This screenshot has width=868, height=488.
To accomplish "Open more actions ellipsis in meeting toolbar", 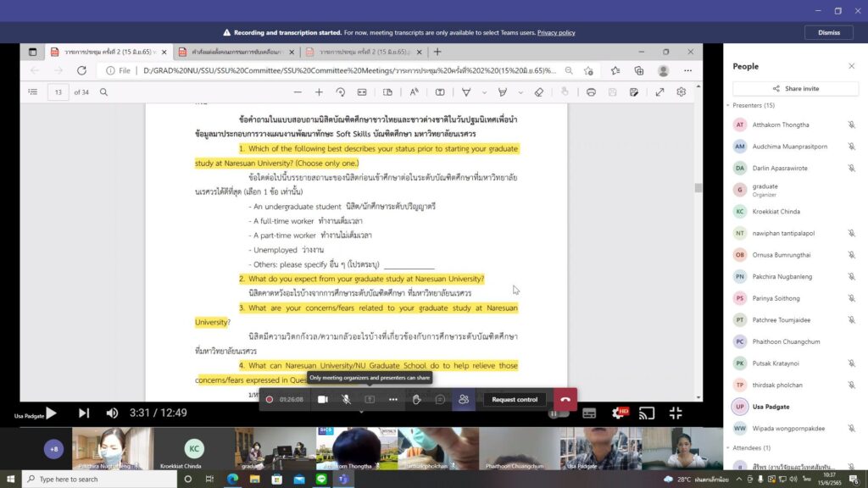I will click(393, 400).
